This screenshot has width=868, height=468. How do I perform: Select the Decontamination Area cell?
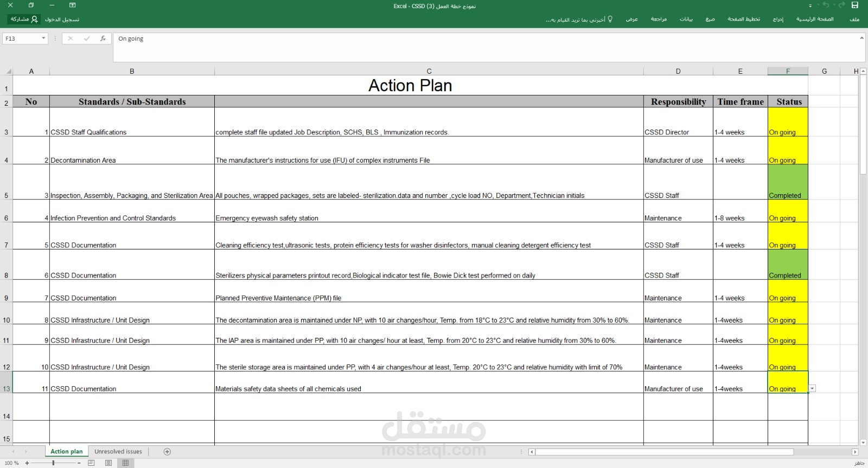[132, 151]
